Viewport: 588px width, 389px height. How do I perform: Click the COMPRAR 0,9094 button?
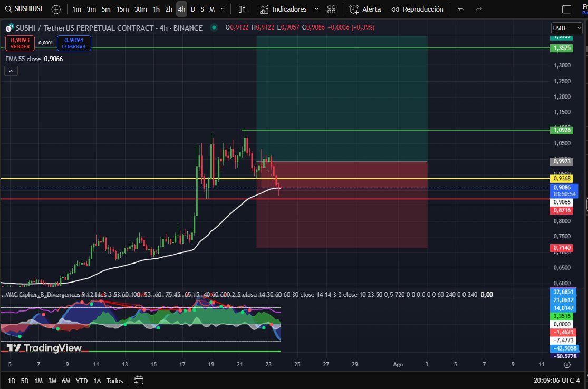click(74, 43)
